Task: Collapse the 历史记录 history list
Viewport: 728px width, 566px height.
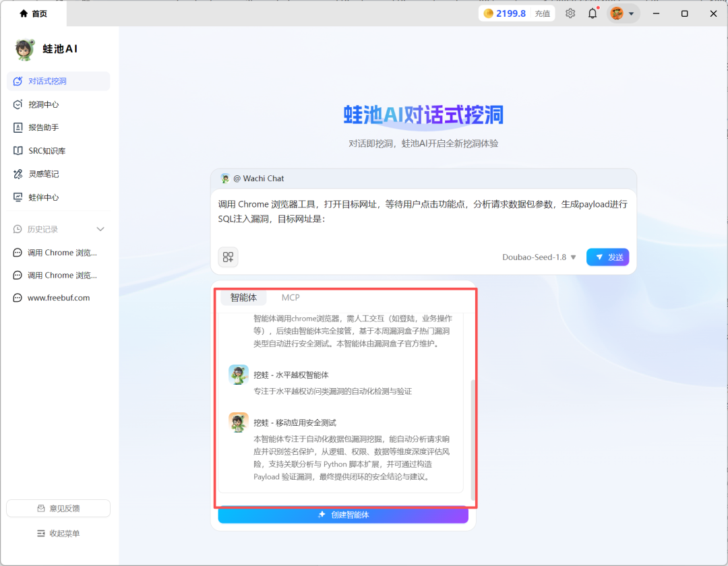Action: (x=100, y=228)
